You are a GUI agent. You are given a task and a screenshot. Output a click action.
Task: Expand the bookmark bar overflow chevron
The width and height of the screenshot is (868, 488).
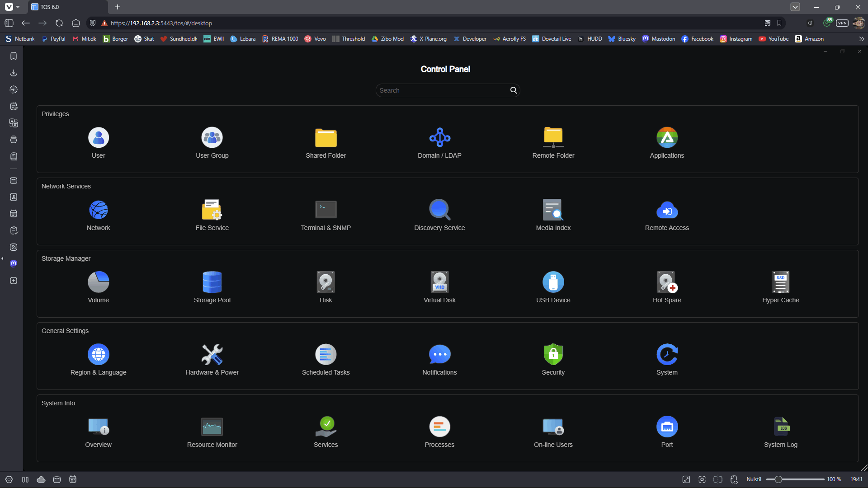pyautogui.click(x=862, y=38)
